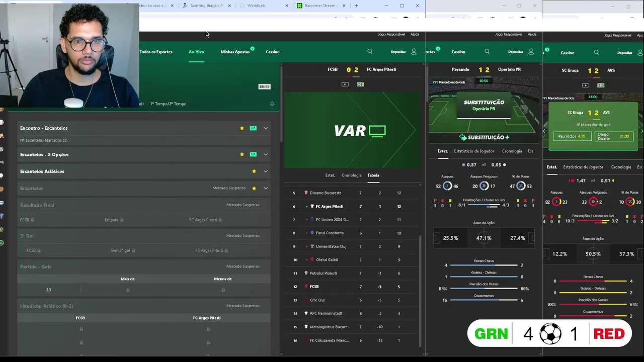Switch to Cronologia tab in FCSB panel
Image resolution: width=644 pixels, height=362 pixels.
click(351, 175)
